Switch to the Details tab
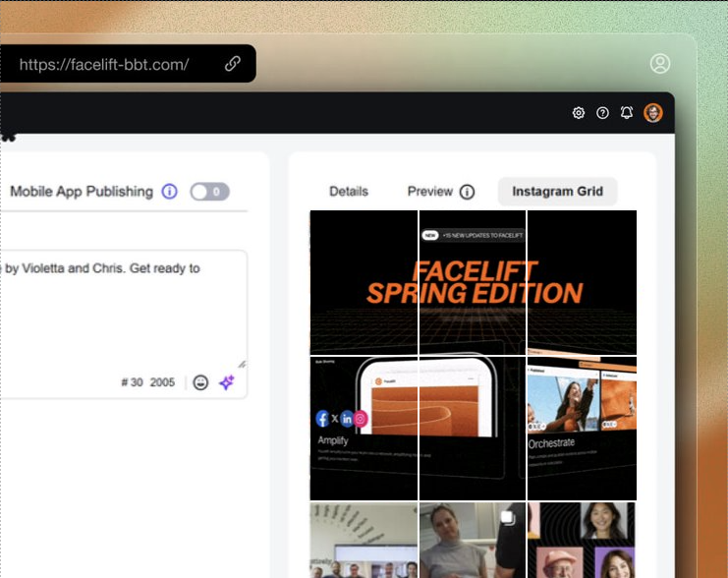The image size is (728, 578). coord(349,192)
